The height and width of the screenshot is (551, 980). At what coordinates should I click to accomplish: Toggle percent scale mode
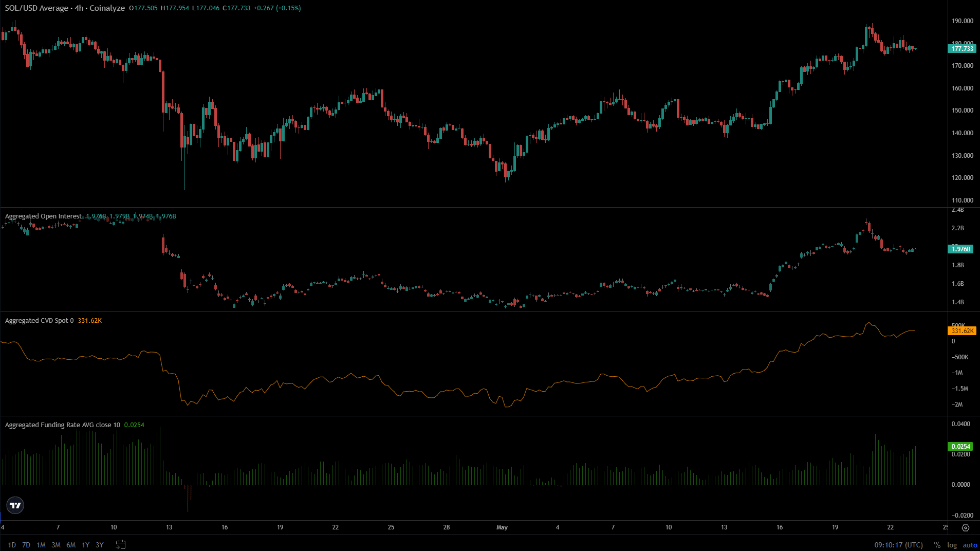(937, 545)
